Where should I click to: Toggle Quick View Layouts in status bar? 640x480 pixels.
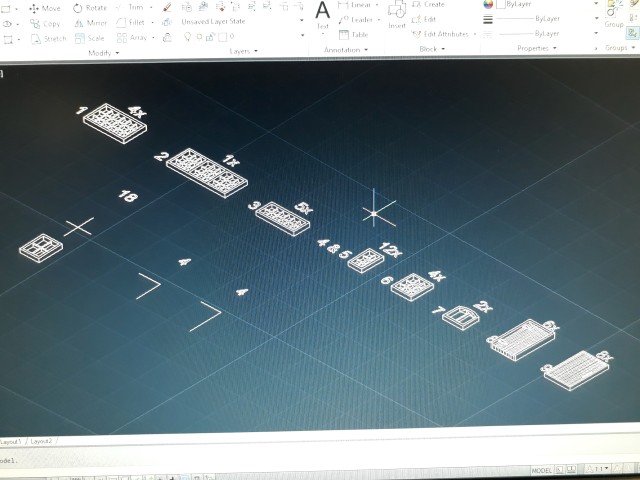coord(560,470)
